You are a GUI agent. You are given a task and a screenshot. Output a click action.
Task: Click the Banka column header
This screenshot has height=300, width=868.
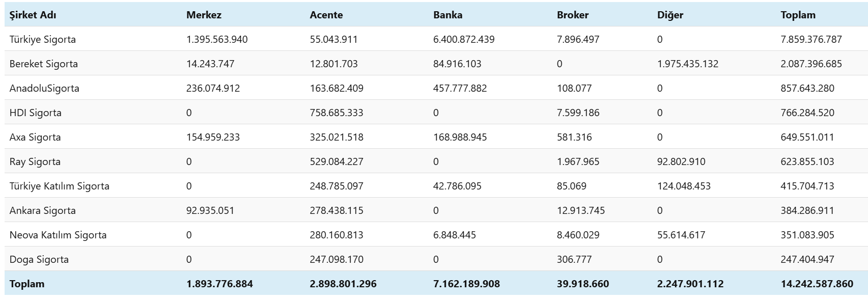coord(447,15)
